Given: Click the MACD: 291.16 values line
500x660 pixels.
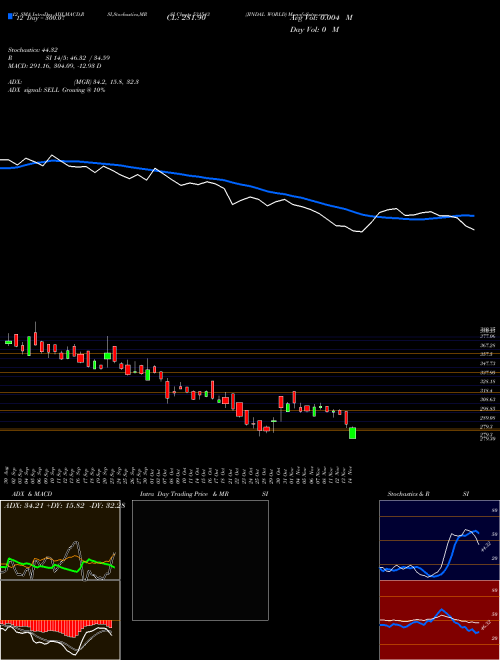Looking at the screenshot, I should pyautogui.click(x=55, y=66).
